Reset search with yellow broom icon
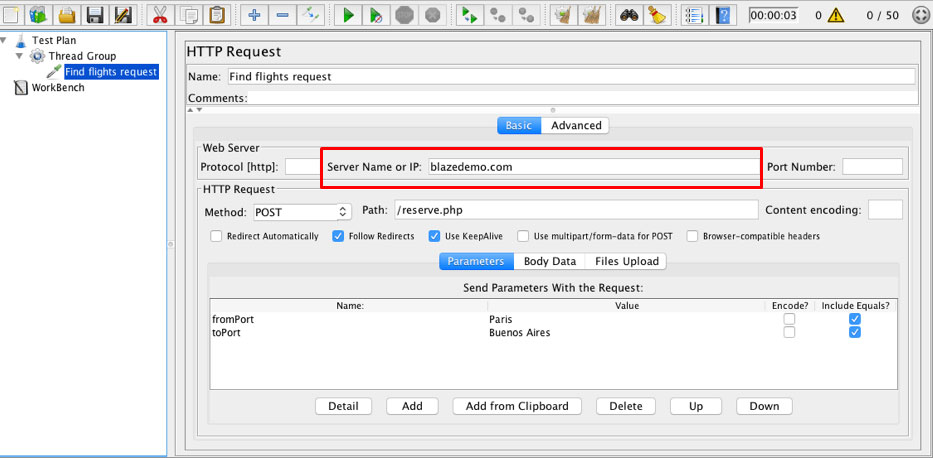Screen dimensions: 933x458 (657, 14)
